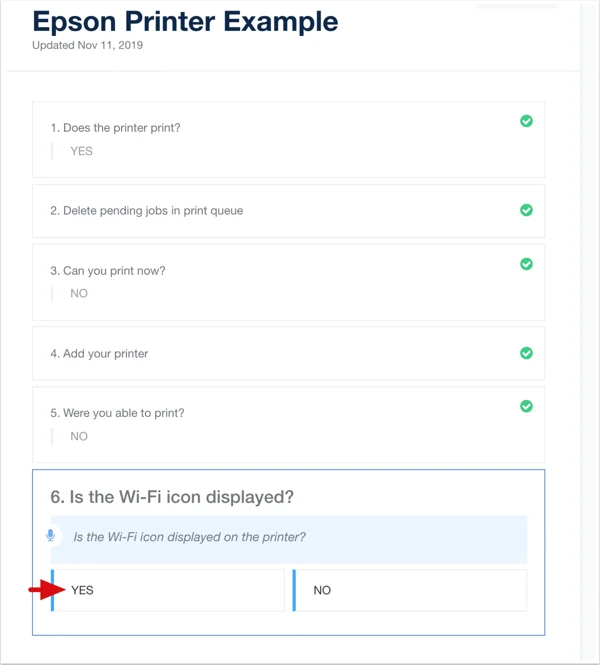Click green checkmark beside Delete pending jobs
600x665 pixels.
click(526, 210)
